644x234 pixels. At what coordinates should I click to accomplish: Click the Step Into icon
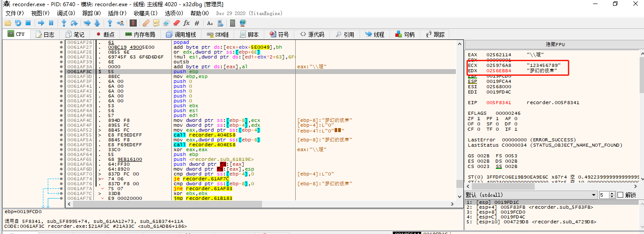64,23
